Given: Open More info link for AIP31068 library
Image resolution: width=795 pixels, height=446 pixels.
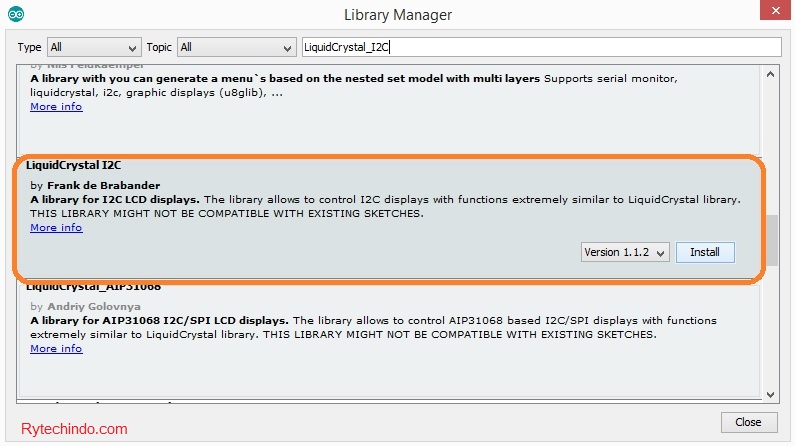Looking at the screenshot, I should (56, 349).
